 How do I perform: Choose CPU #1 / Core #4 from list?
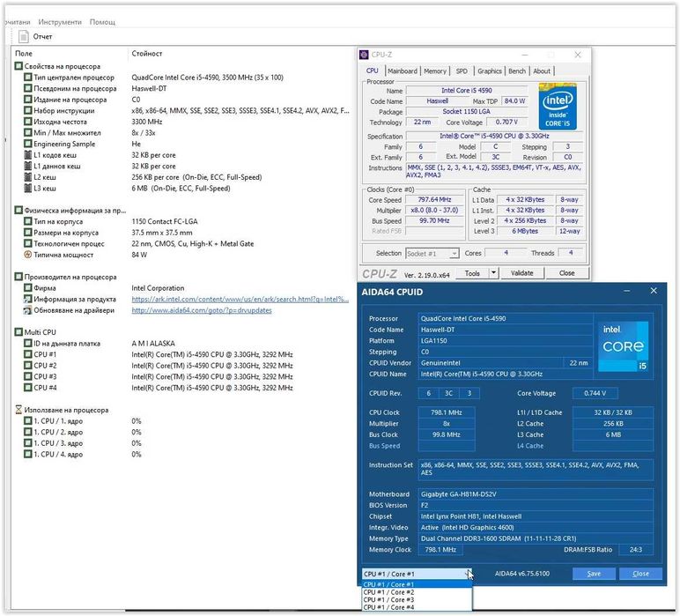(x=418, y=607)
